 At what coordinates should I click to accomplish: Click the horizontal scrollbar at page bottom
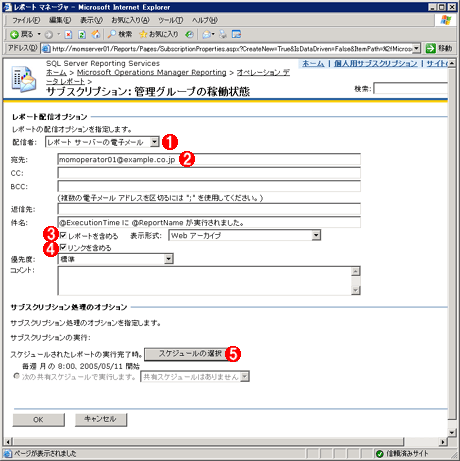click(x=226, y=442)
